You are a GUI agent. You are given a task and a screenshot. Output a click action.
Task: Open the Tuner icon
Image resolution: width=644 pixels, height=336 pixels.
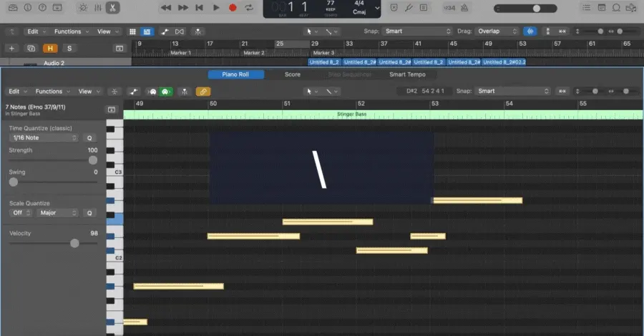pyautogui.click(x=409, y=8)
